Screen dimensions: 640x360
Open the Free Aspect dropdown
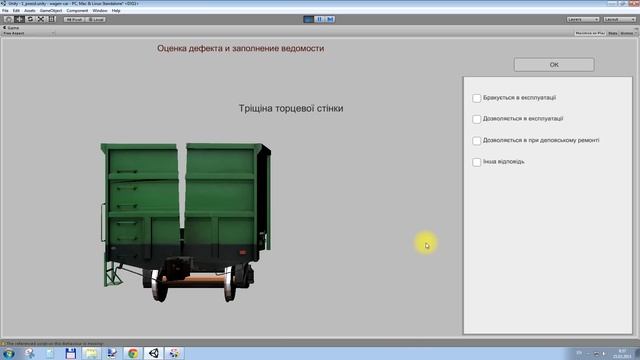point(29,33)
